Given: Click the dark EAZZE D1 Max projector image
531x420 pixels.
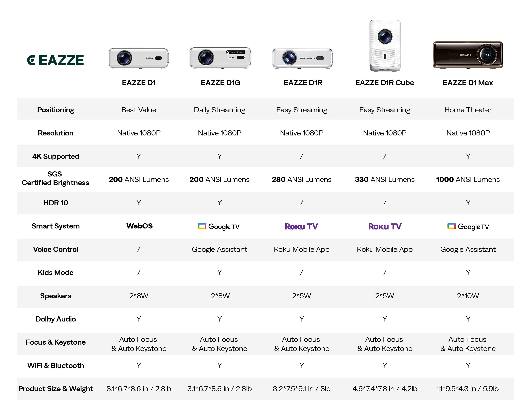Looking at the screenshot, I should tap(468, 55).
